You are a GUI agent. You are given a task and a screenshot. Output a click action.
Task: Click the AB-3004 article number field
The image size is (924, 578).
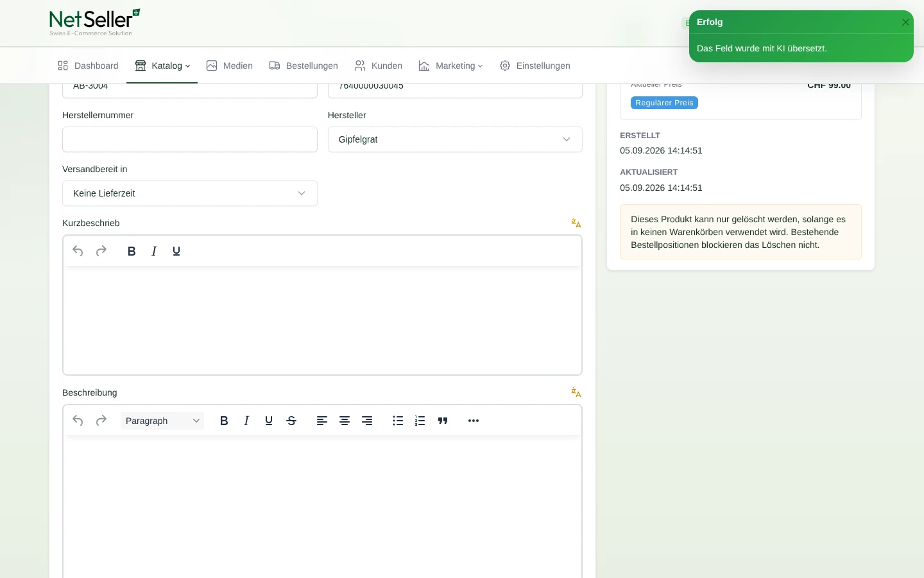(190, 90)
